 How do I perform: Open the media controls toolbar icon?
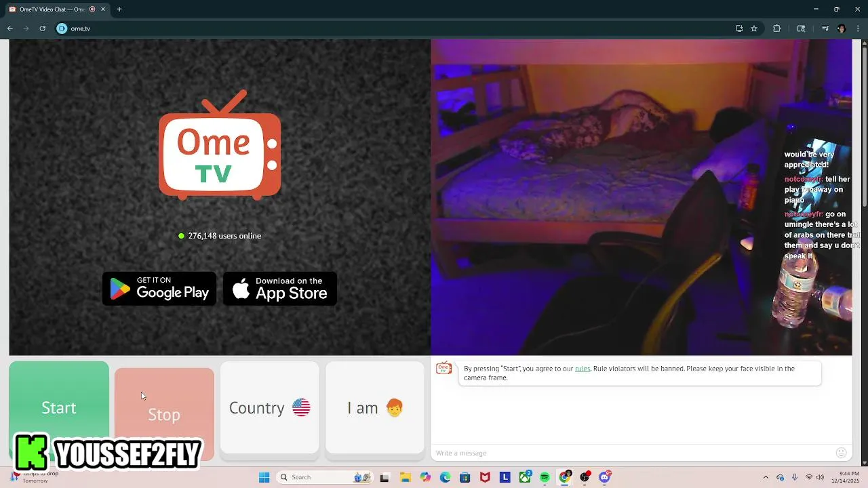825,28
